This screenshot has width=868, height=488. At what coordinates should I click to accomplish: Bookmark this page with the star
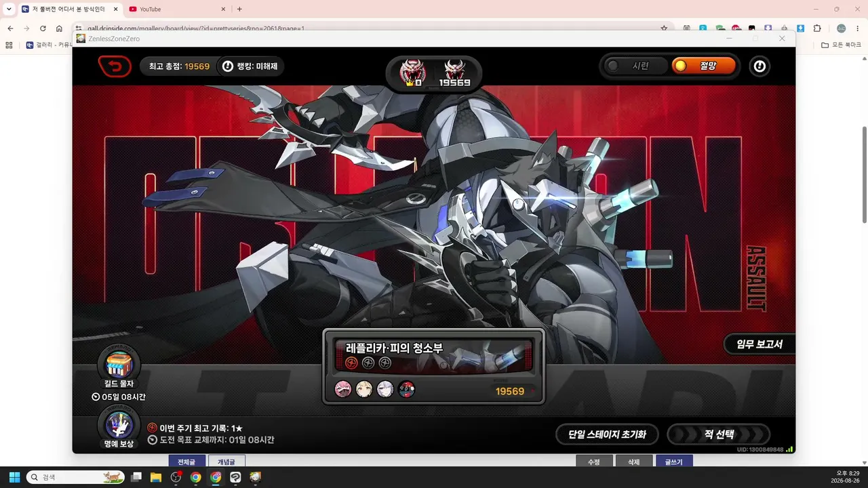click(664, 28)
